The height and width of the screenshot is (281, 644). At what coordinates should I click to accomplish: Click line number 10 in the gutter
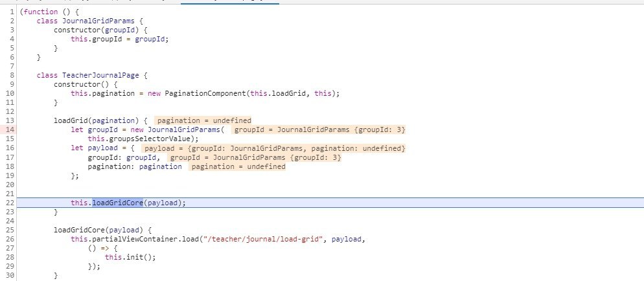10,93
